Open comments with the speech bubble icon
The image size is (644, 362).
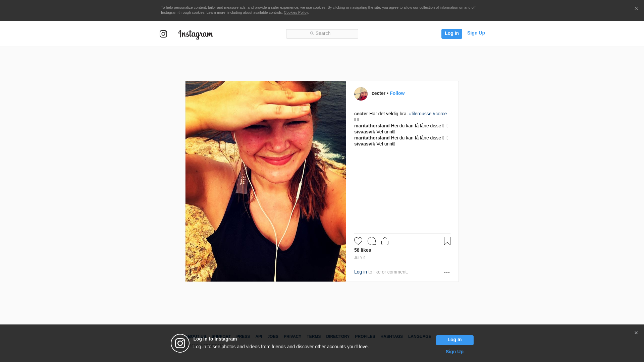tap(372, 241)
